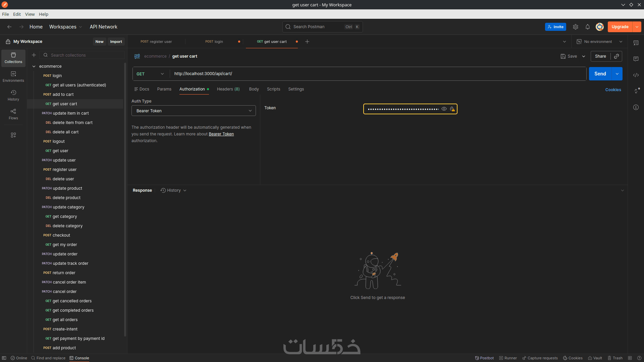Switch to the Headers (8) tab
644x362 pixels.
tap(228, 89)
